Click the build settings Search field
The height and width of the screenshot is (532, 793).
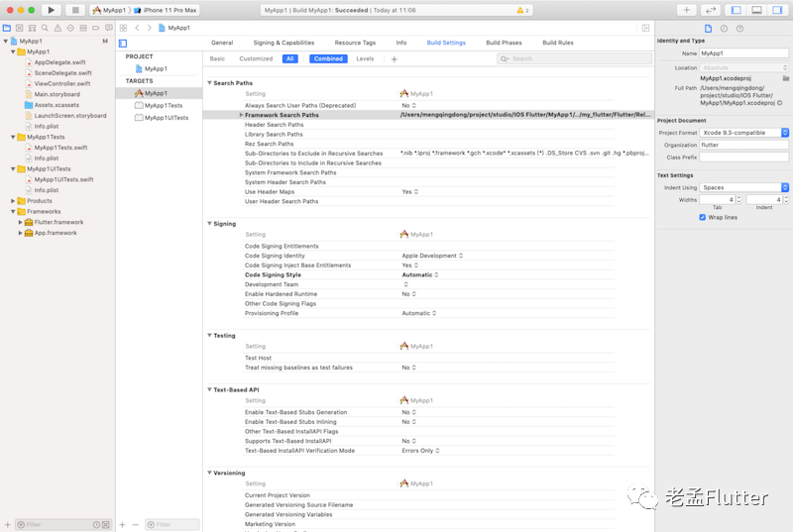[x=574, y=59]
